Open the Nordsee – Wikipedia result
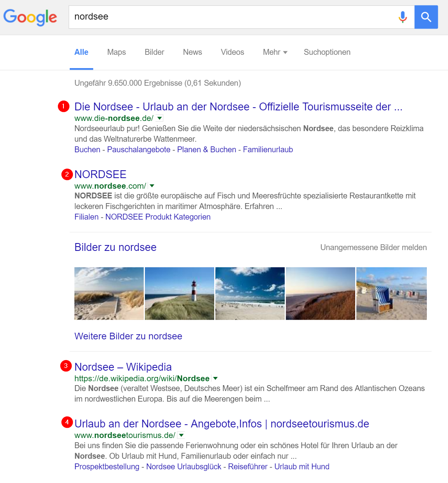The height and width of the screenshot is (483, 448). [x=123, y=367]
